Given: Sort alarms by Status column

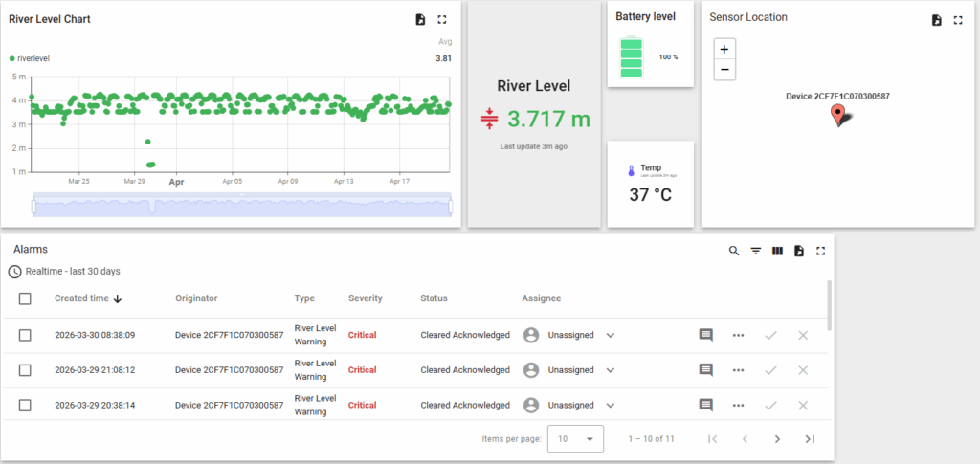Looking at the screenshot, I should [434, 298].
